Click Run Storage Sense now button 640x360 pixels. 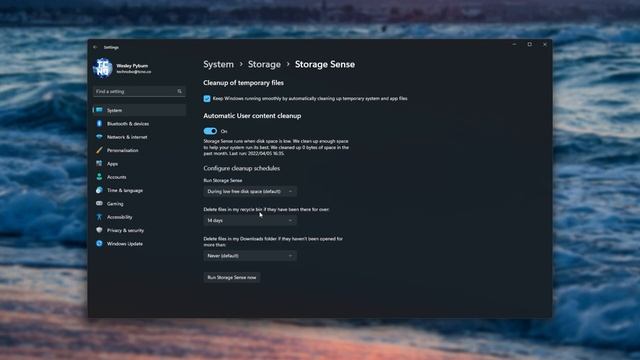pos(232,278)
